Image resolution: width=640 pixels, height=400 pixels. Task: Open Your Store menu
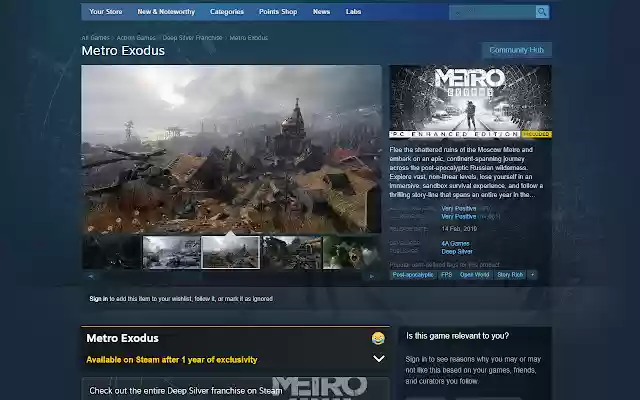[106, 12]
